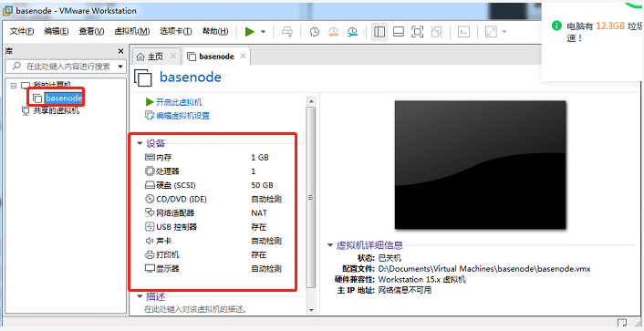
Task: Select the USB 控制器 device row
Action: pos(213,227)
